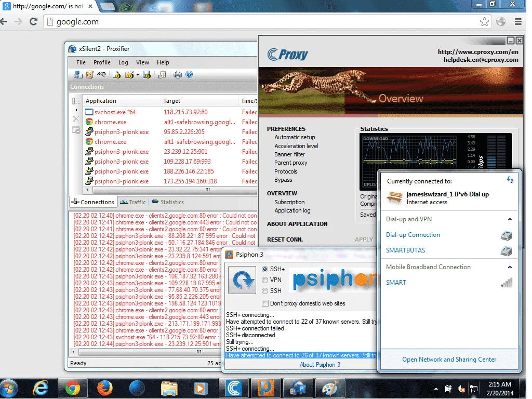This screenshot has width=532, height=399.
Task: Open Profile menu in Proxifier
Action: pos(102,62)
